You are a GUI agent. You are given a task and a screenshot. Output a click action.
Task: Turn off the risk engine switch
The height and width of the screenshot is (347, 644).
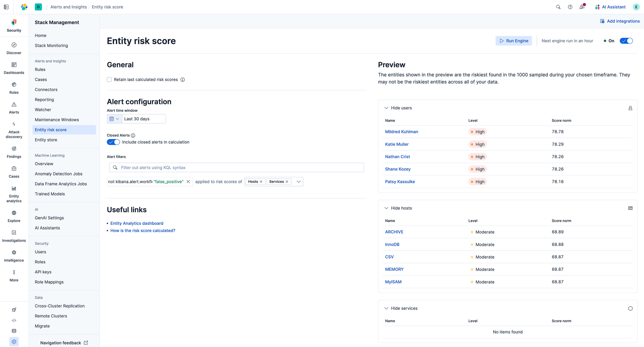626,41
